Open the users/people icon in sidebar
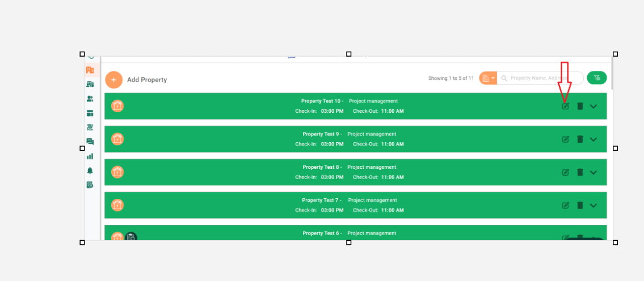The width and height of the screenshot is (644, 281). click(90, 99)
